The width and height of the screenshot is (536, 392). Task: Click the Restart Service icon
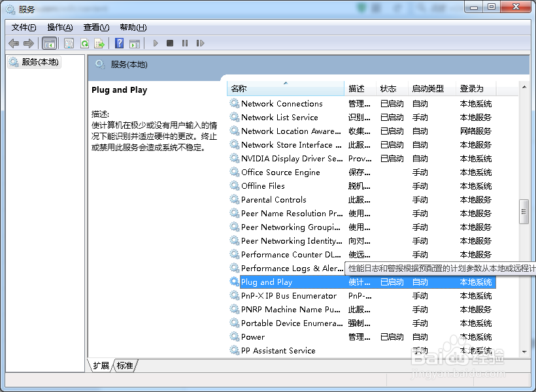(200, 43)
